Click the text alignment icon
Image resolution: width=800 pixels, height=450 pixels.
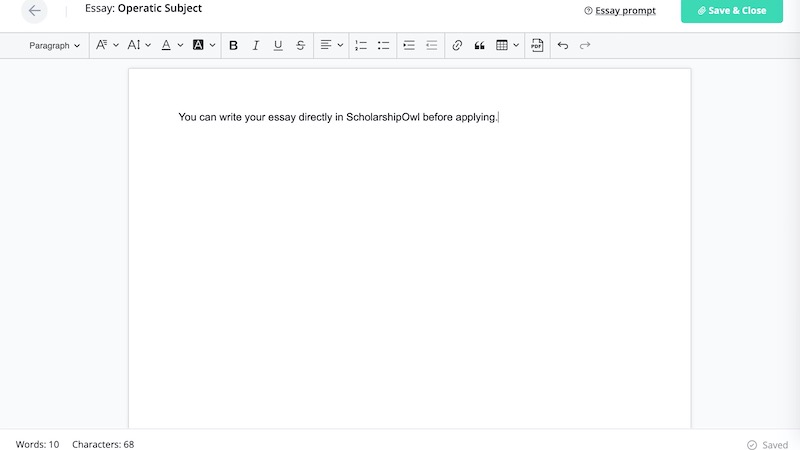[x=326, y=45]
